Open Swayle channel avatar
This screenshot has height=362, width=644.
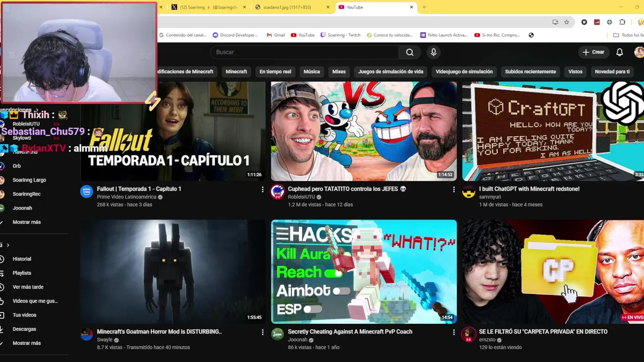(x=87, y=334)
